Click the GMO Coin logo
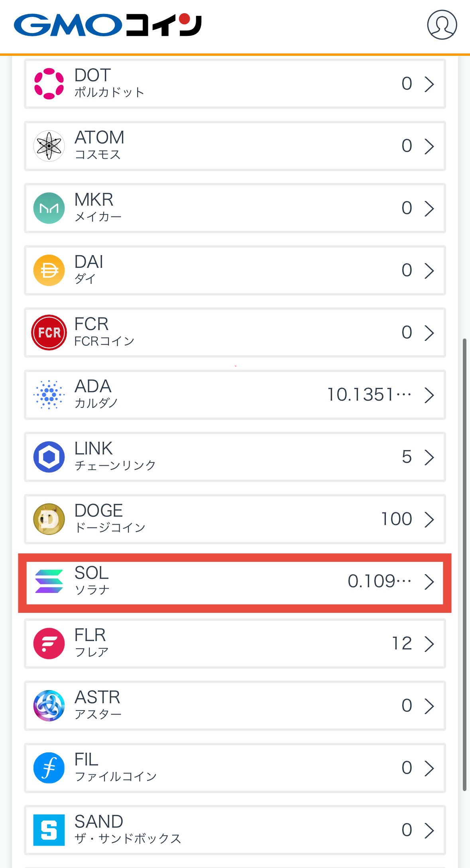The width and height of the screenshot is (470, 868). point(108,25)
